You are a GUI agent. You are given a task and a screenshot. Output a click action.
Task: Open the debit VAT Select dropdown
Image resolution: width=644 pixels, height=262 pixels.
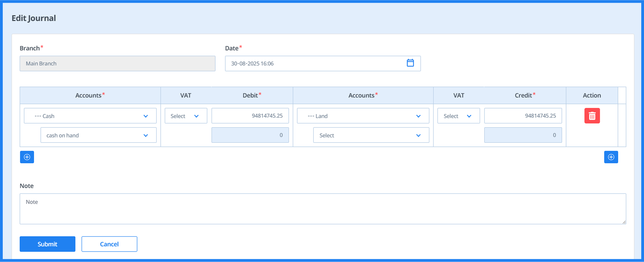[186, 116]
